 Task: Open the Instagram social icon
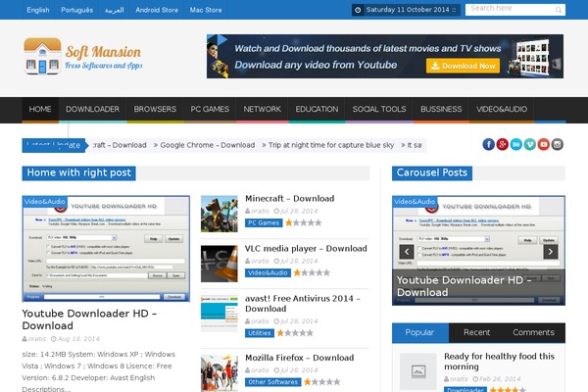pos(558,144)
